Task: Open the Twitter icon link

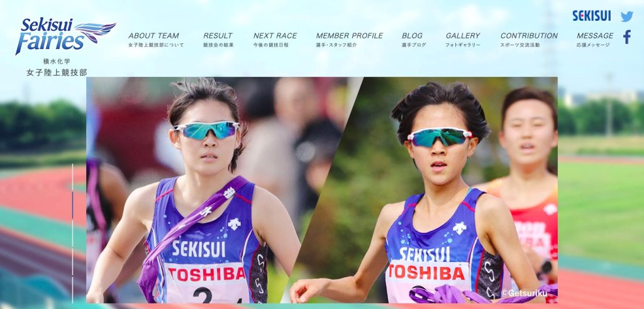Action: tap(627, 16)
